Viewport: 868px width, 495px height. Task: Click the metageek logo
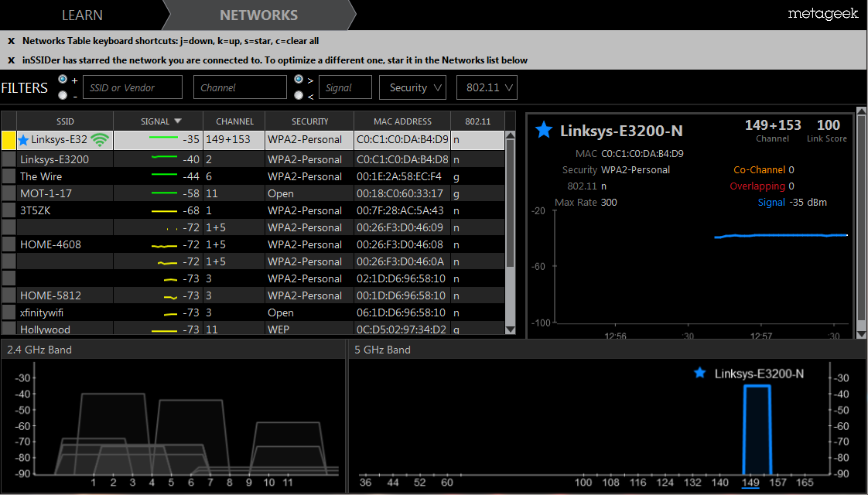point(822,15)
